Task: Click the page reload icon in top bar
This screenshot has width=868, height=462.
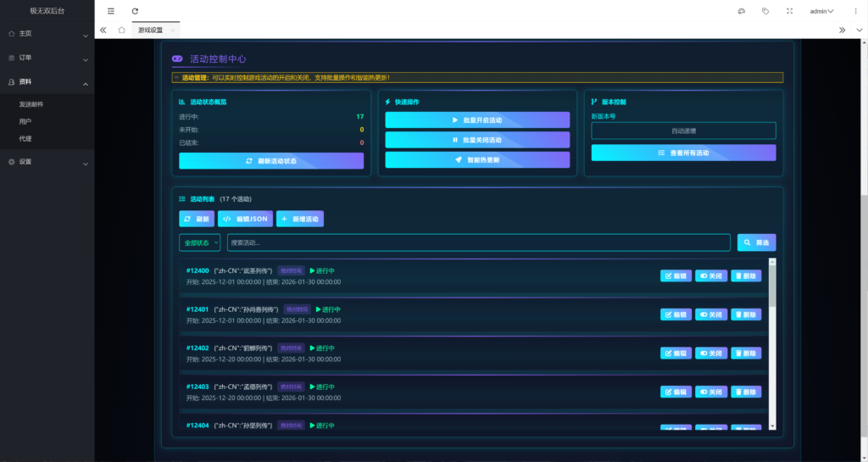Action: 135,11
